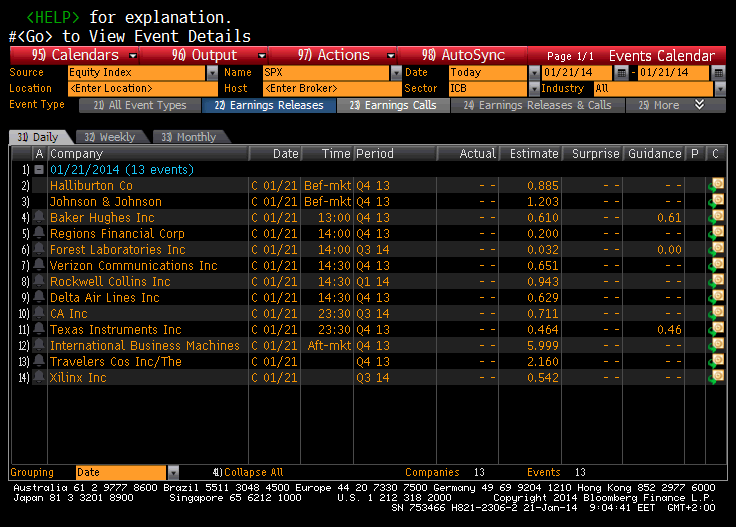This screenshot has height=527, width=736.
Task: Expand the Sector ICB dropdown arrow
Action: [534, 89]
